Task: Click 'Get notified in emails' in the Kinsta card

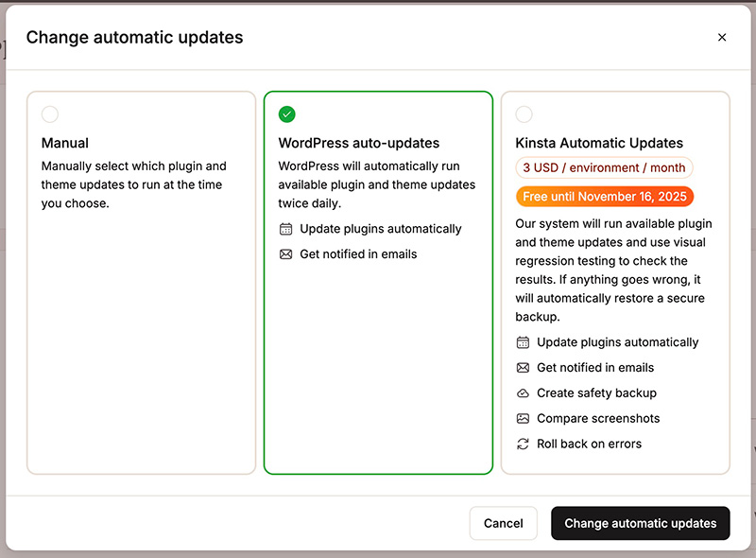Action: 595,368
